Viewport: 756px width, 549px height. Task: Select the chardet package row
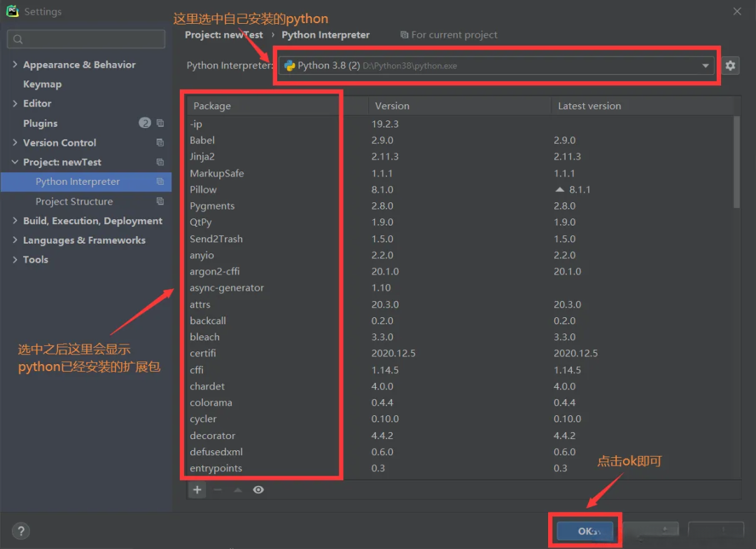click(x=460, y=386)
